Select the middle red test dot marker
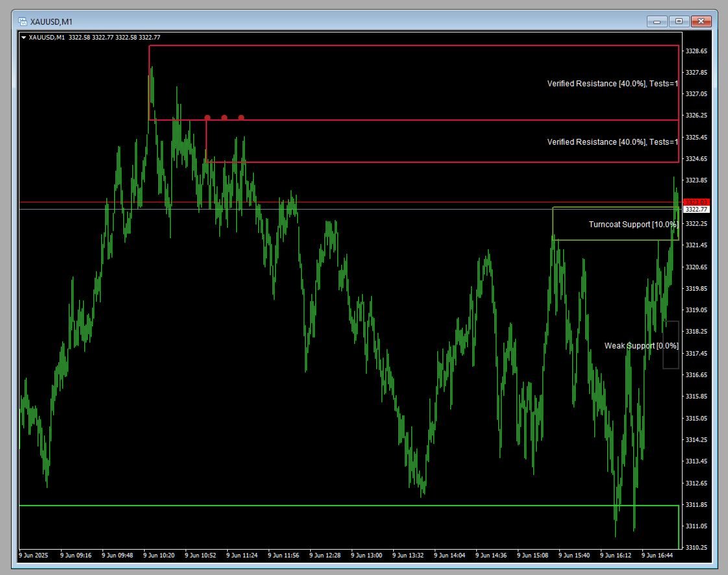728x575 pixels. [x=224, y=117]
